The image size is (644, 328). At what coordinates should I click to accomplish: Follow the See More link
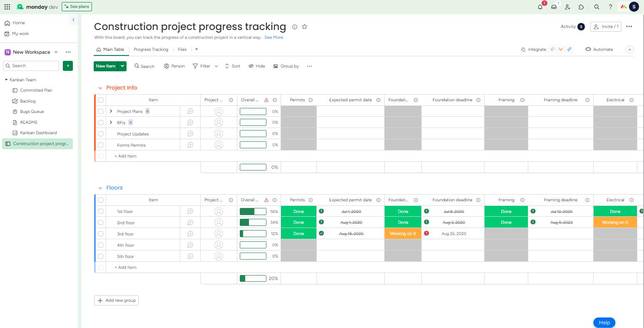(x=274, y=37)
